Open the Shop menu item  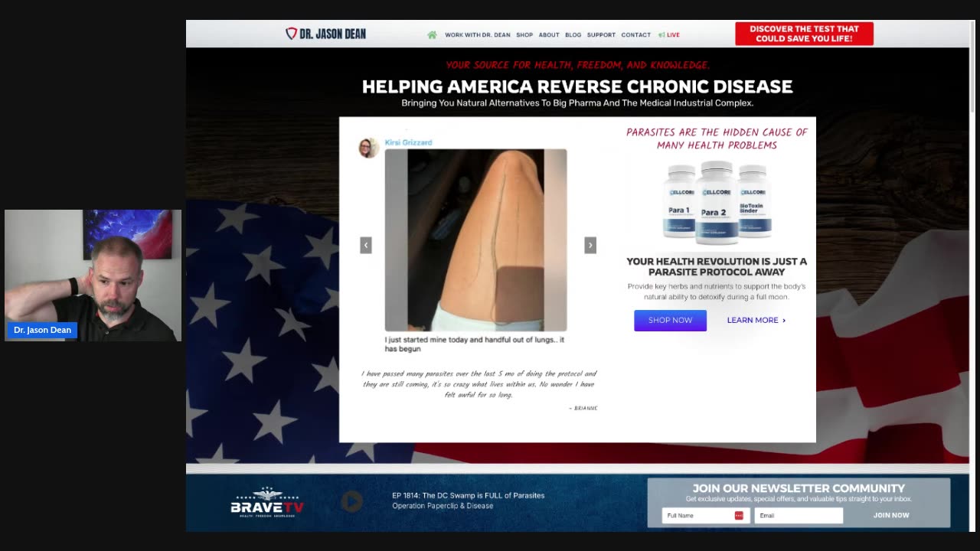pos(524,35)
